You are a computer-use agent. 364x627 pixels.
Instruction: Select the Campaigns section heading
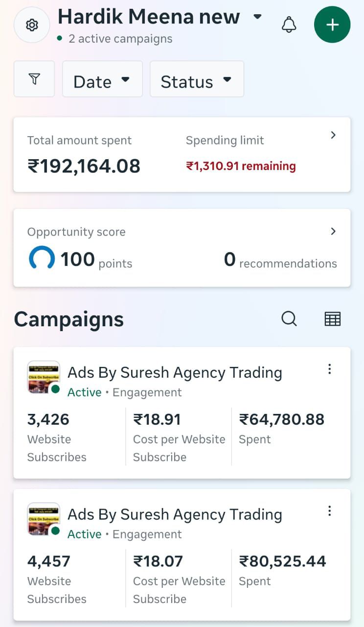[68, 319]
